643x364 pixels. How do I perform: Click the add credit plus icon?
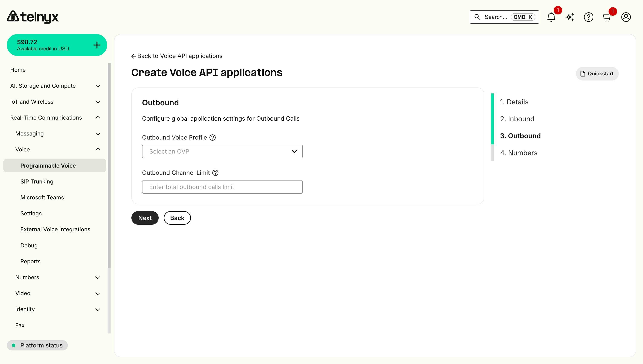tap(97, 45)
